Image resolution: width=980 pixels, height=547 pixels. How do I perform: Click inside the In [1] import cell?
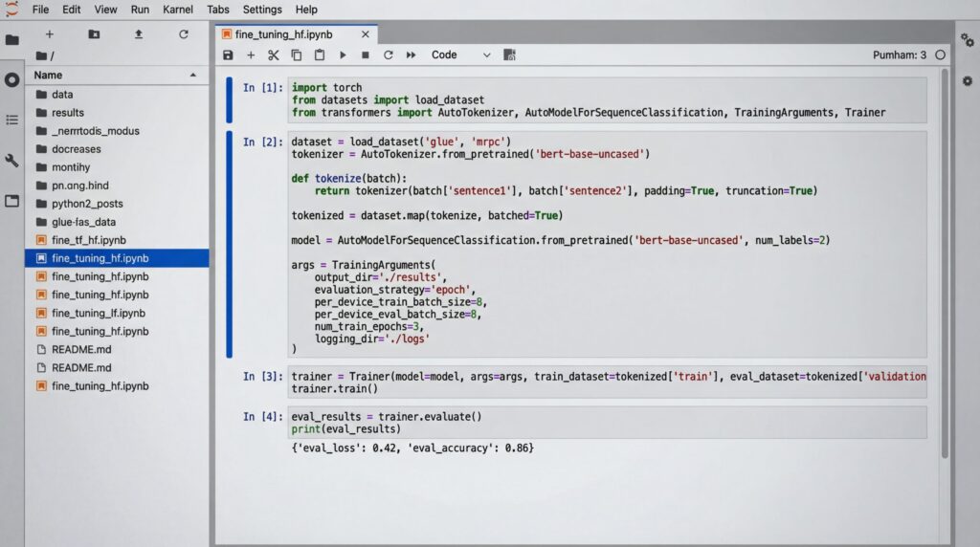[x=607, y=99]
